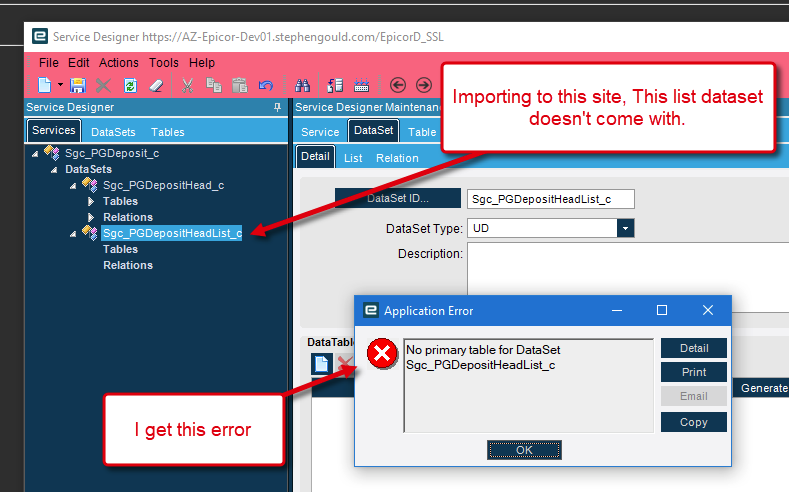Select Sgc_PGDeposit_c in the tree
Screen dimensions: 789x492
pyautogui.click(x=112, y=153)
